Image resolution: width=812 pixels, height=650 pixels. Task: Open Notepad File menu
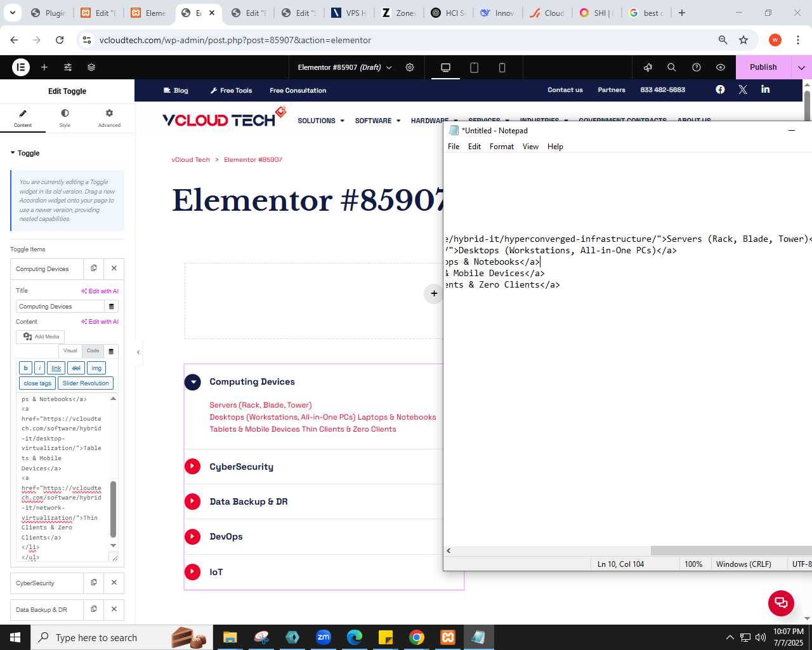(x=454, y=147)
